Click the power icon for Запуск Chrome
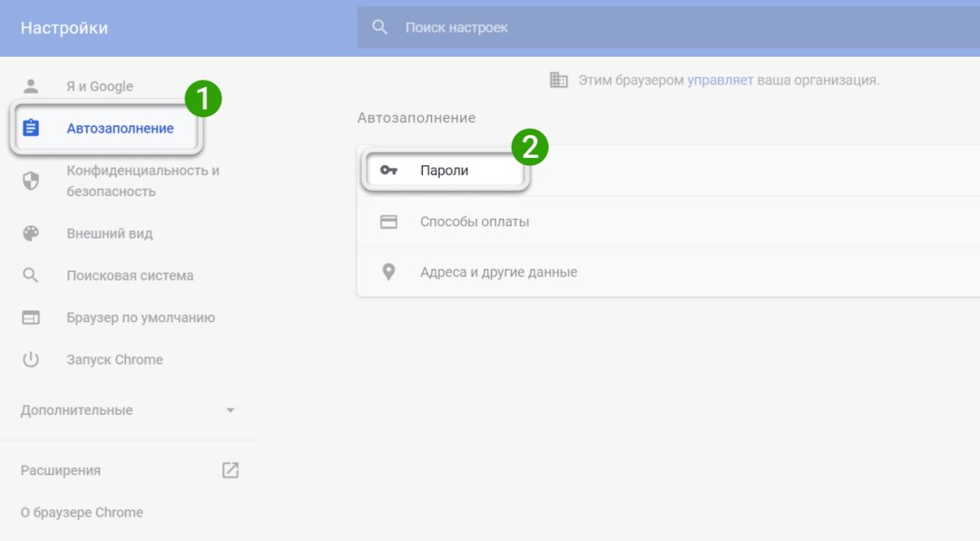980x541 pixels. [31, 359]
